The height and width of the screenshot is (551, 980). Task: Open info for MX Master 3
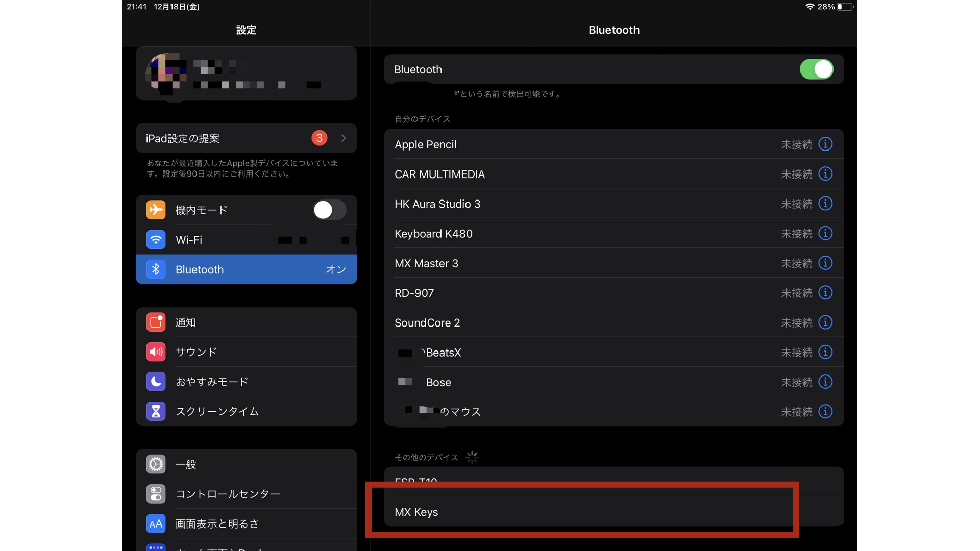825,263
